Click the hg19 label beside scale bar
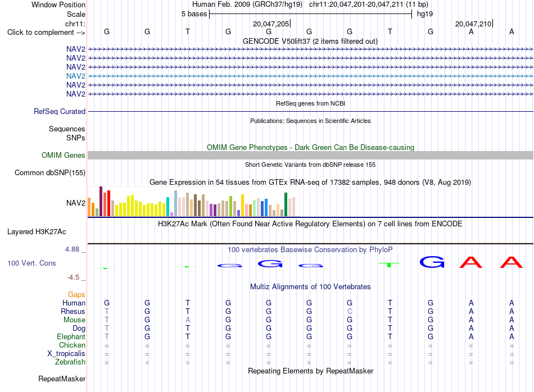534x392 pixels. pyautogui.click(x=425, y=14)
